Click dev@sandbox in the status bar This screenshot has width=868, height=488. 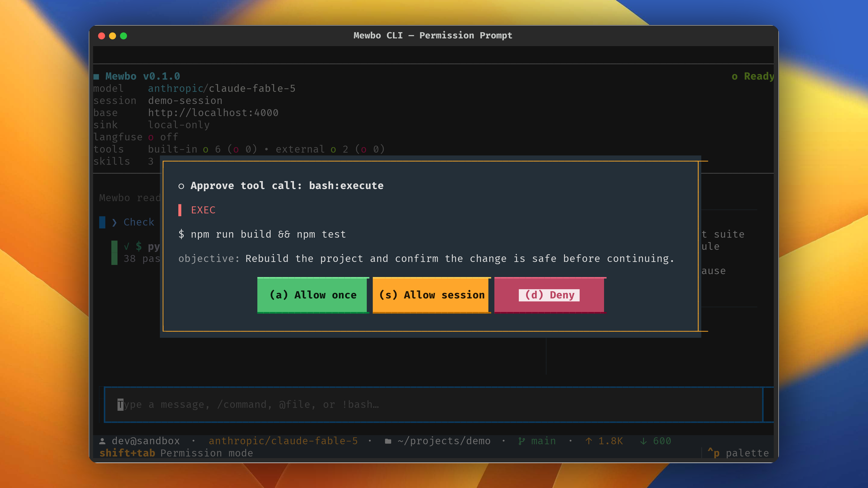(x=146, y=441)
